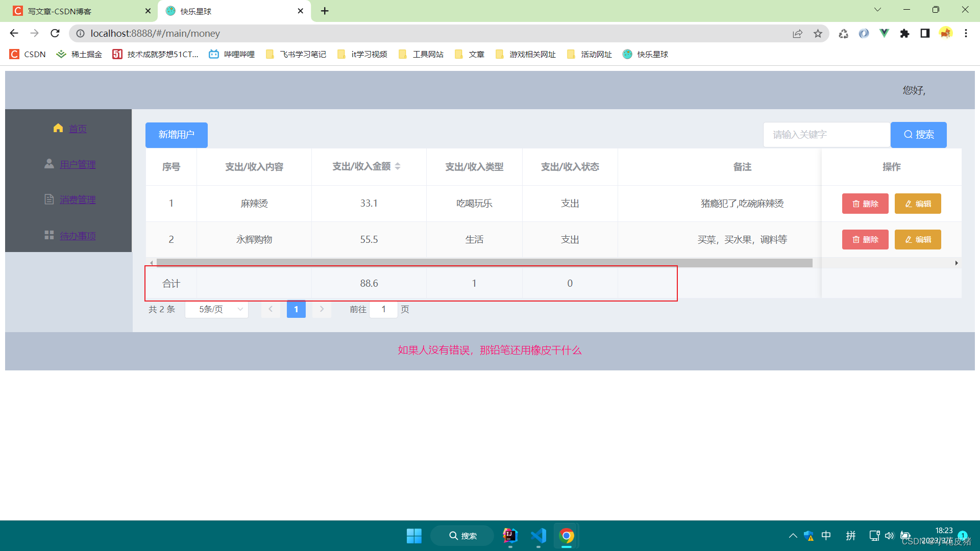Click the 请输入关键字 search input field
Viewport: 980px width, 551px height.
pyautogui.click(x=826, y=134)
